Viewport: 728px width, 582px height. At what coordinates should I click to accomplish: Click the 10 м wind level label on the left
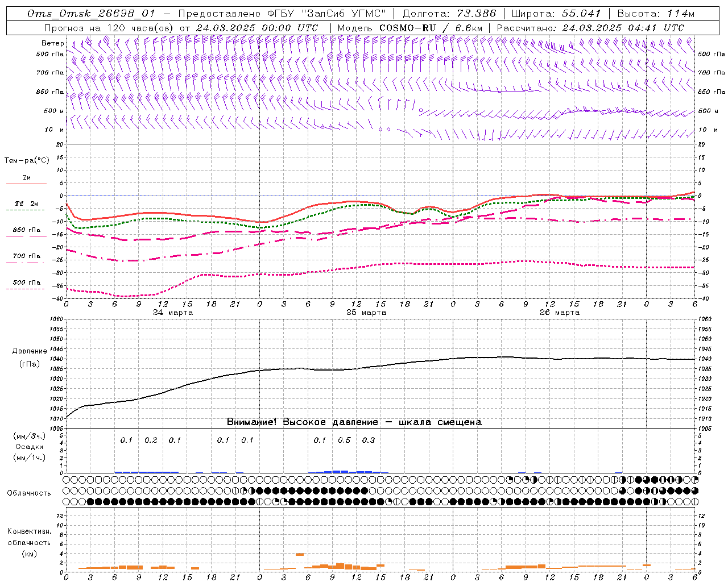(55, 130)
